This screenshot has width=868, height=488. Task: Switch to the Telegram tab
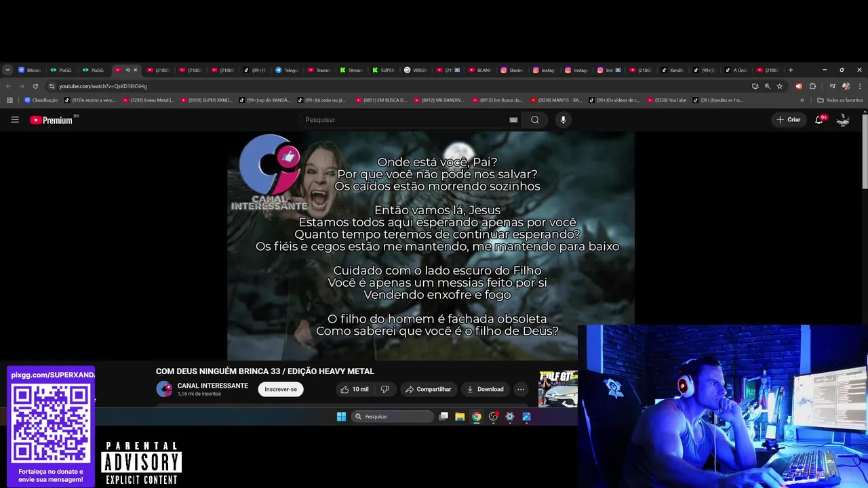click(287, 70)
